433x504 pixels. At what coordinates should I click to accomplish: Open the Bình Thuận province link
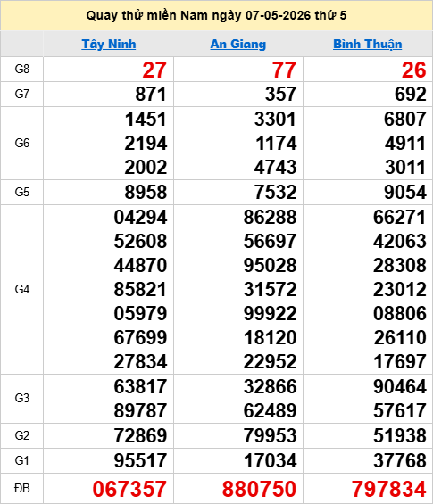[367, 44]
